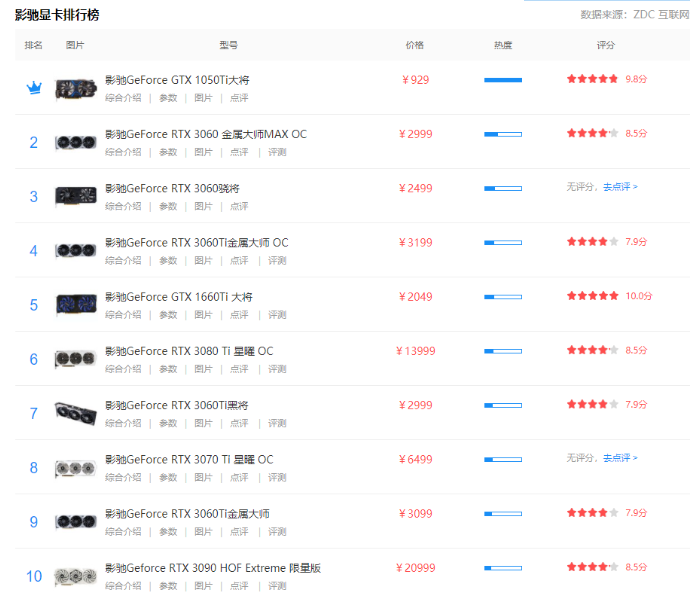695x597 pixels.
Task: Click the crown icon for rank one
Action: click(x=34, y=88)
